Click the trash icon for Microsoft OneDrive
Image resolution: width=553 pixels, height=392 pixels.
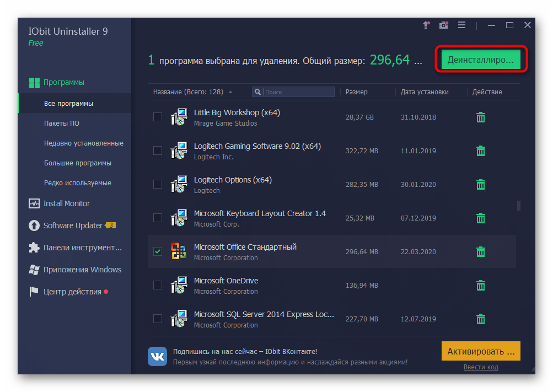pyautogui.click(x=481, y=285)
